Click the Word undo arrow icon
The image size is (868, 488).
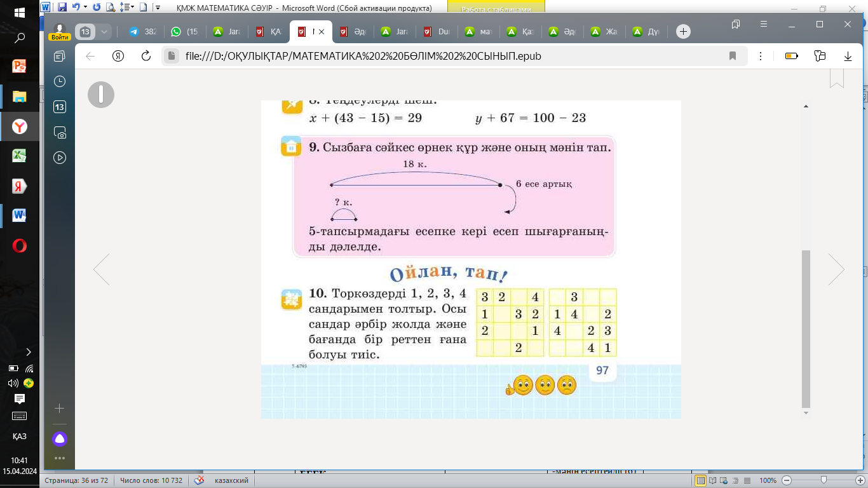pyautogui.click(x=76, y=8)
